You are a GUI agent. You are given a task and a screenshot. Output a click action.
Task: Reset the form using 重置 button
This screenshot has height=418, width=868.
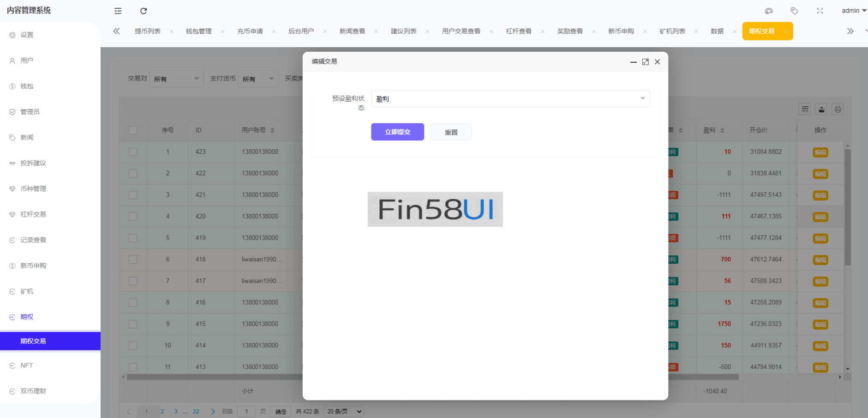click(450, 132)
